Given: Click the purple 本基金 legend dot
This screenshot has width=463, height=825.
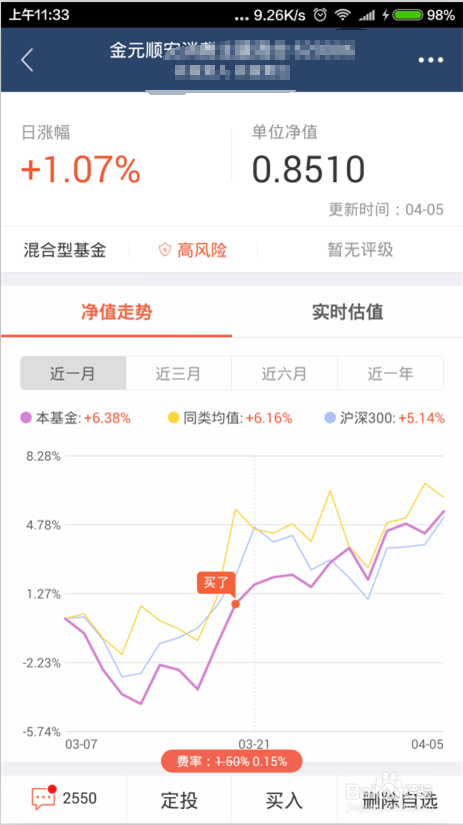Looking at the screenshot, I should [x=26, y=418].
